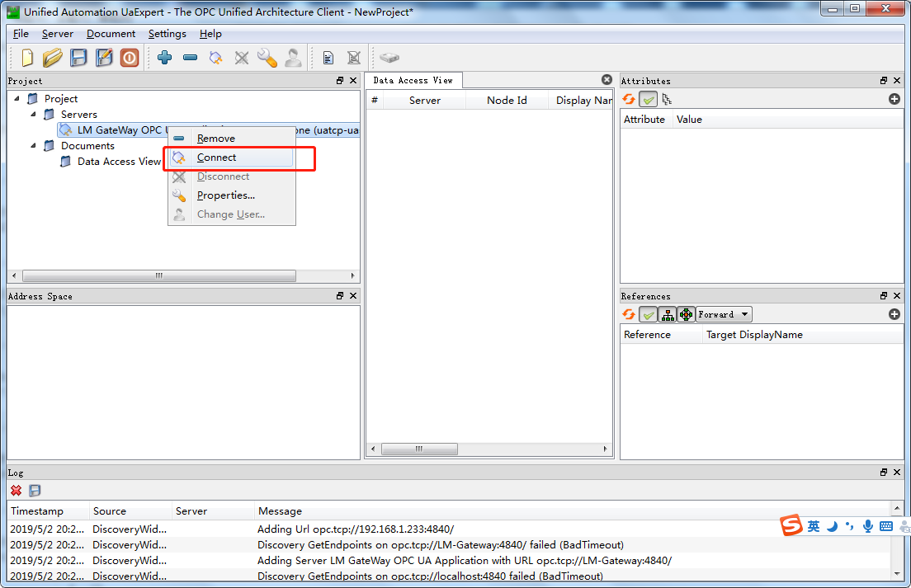The image size is (911, 588).
Task: Open the Forward direction dropdown in References
Action: (x=724, y=314)
